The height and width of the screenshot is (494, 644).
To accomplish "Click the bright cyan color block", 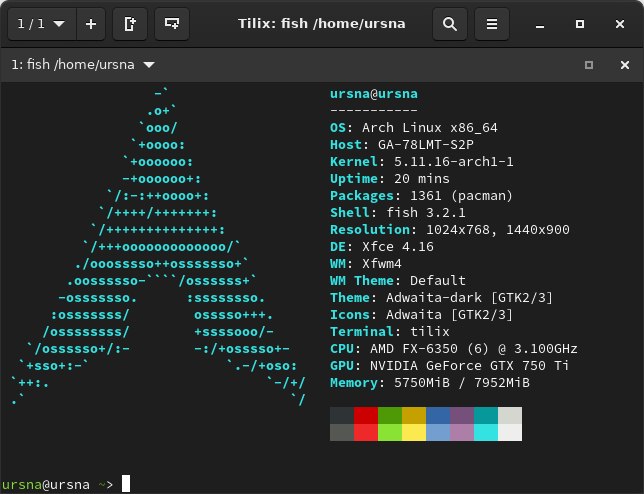I will point(486,432).
